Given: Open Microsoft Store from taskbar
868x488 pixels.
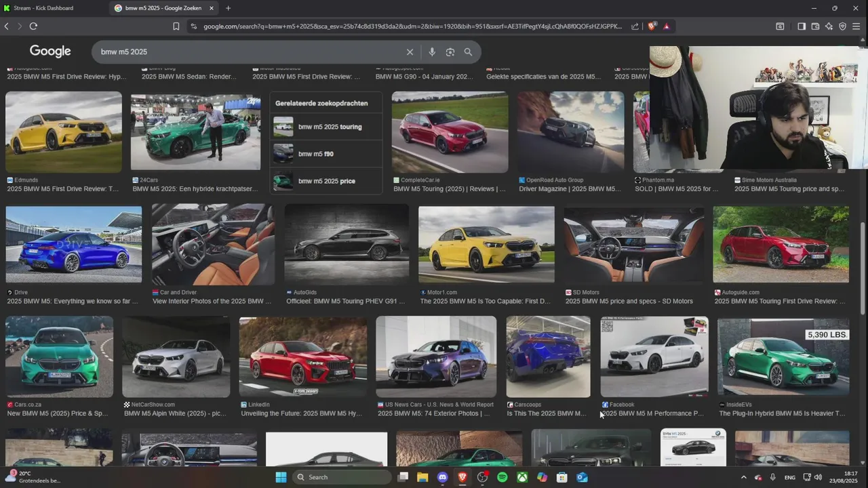Looking at the screenshot, I should (561, 477).
